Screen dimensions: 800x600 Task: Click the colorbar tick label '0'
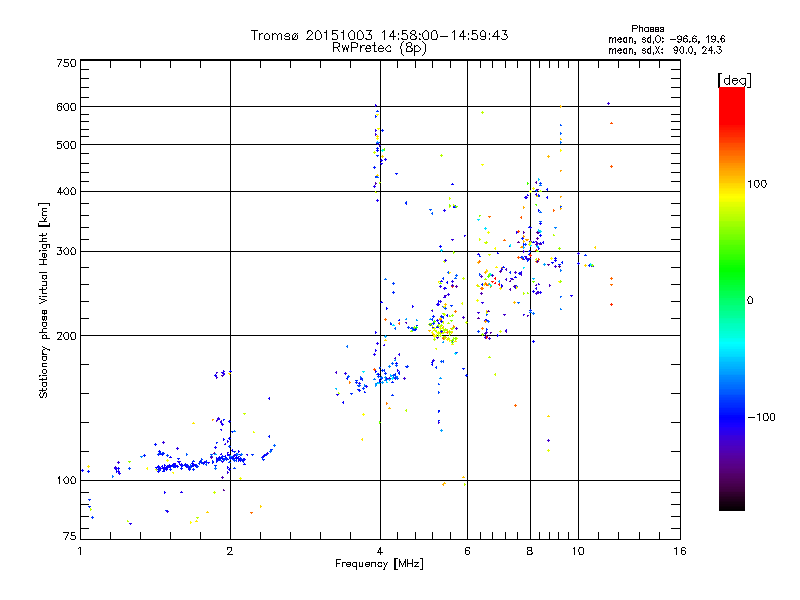tap(750, 301)
